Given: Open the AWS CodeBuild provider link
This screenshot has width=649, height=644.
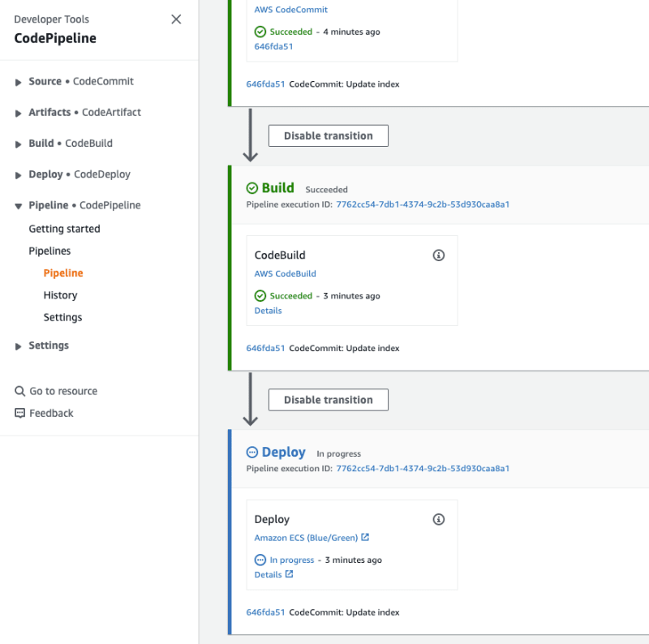Looking at the screenshot, I should click(286, 273).
